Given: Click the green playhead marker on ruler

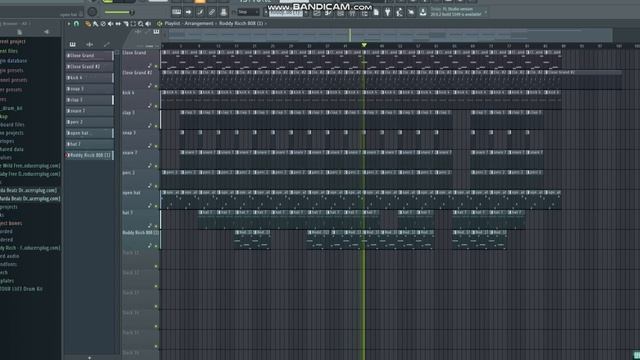Looking at the screenshot, I should pos(364,45).
